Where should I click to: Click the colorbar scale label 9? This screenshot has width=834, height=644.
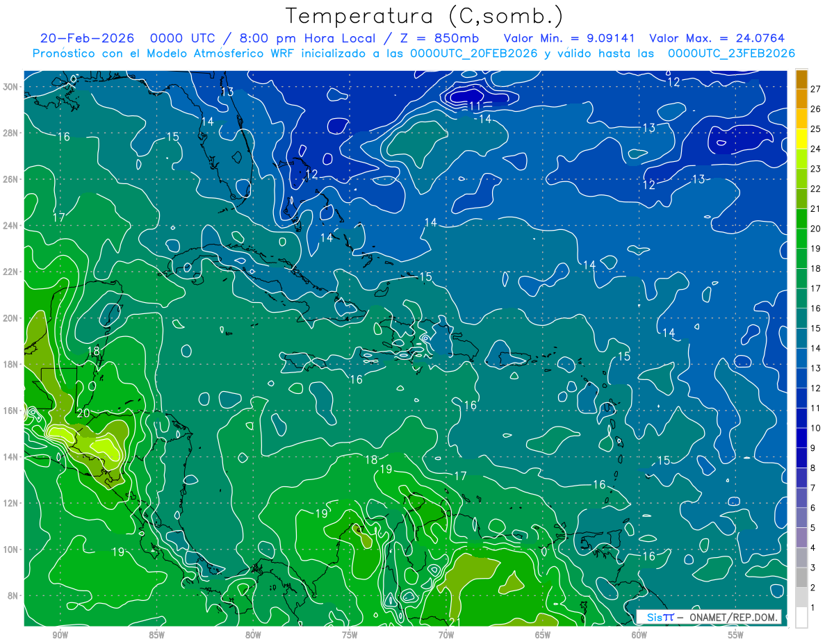pos(813,448)
